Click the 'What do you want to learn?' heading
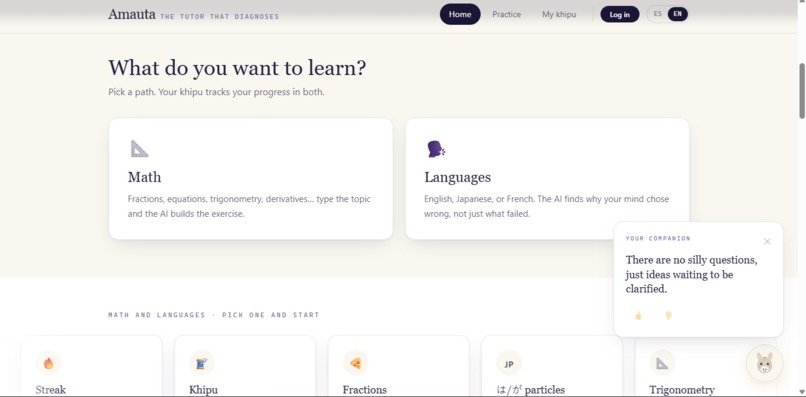806x397 pixels. 237,68
